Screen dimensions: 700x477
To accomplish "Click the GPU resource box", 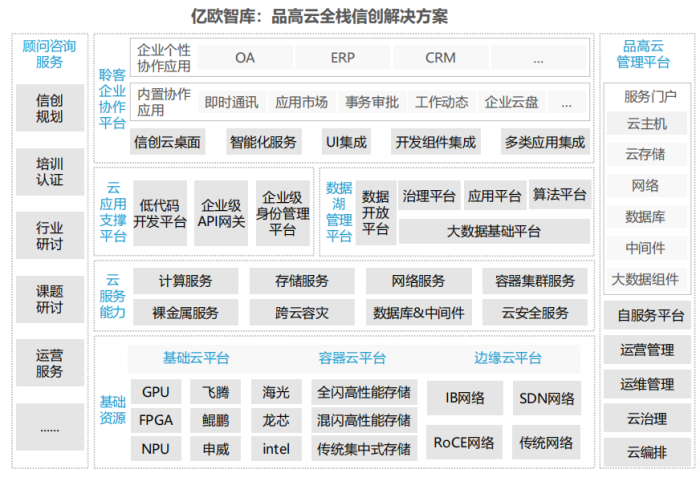I will coord(156,393).
